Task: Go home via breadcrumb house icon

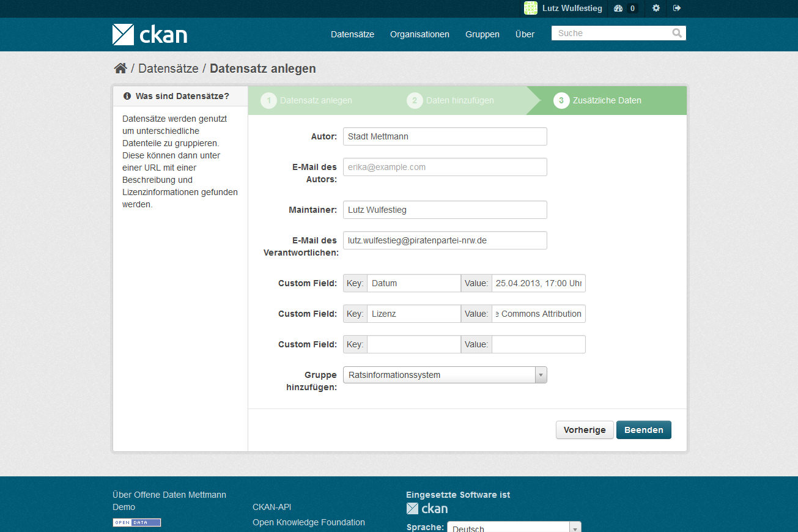Action: tap(120, 68)
